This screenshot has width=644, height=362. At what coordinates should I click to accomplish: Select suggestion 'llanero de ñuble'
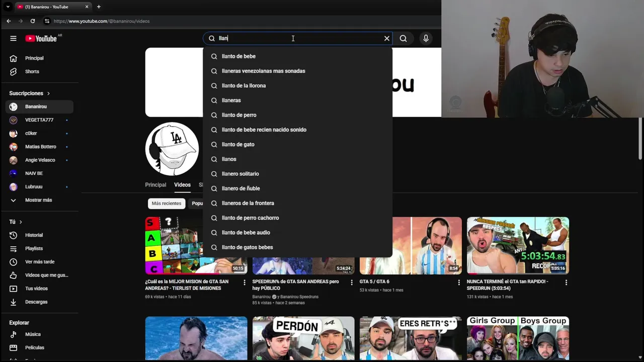tap(297, 189)
